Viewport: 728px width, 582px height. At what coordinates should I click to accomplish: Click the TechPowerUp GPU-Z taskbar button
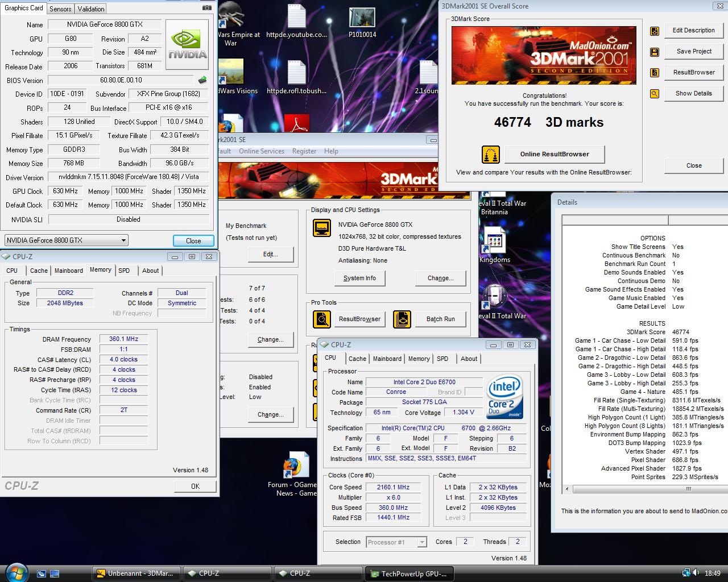[409, 573]
